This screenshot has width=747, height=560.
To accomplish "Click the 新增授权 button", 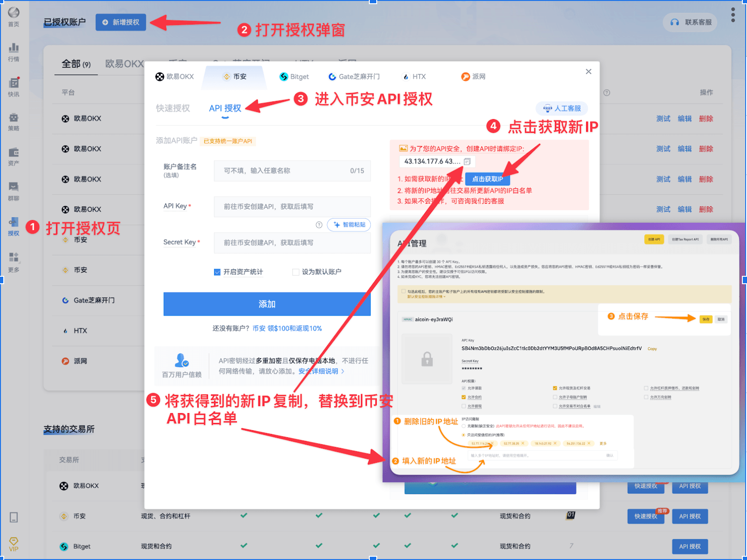I will click(121, 22).
